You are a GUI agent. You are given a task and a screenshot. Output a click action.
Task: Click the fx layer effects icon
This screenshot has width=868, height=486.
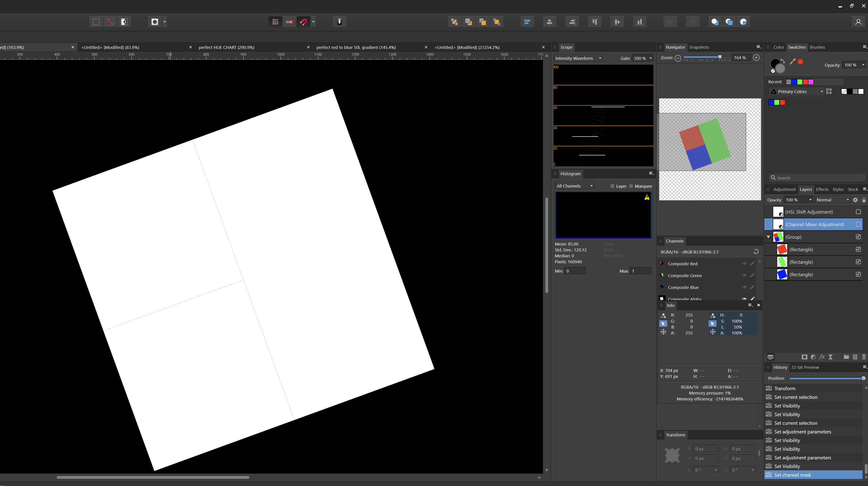[x=822, y=357]
